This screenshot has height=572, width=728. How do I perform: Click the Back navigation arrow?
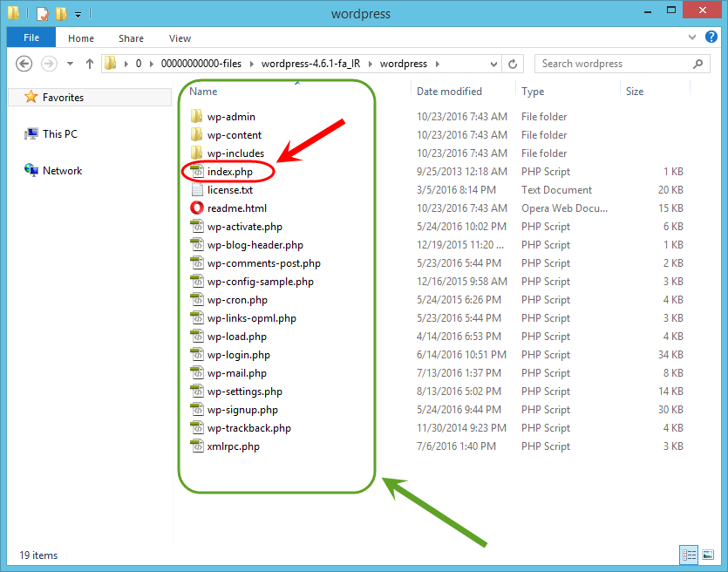click(x=24, y=64)
